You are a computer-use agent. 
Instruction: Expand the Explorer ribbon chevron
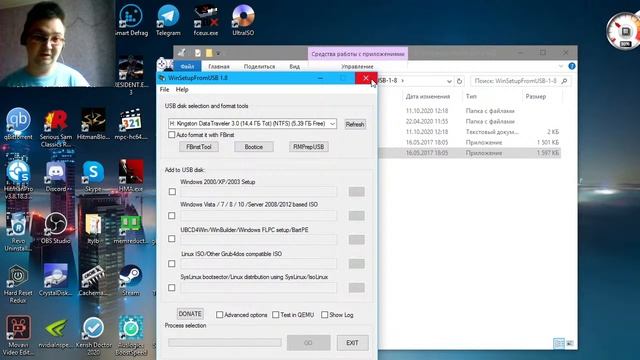(561, 66)
